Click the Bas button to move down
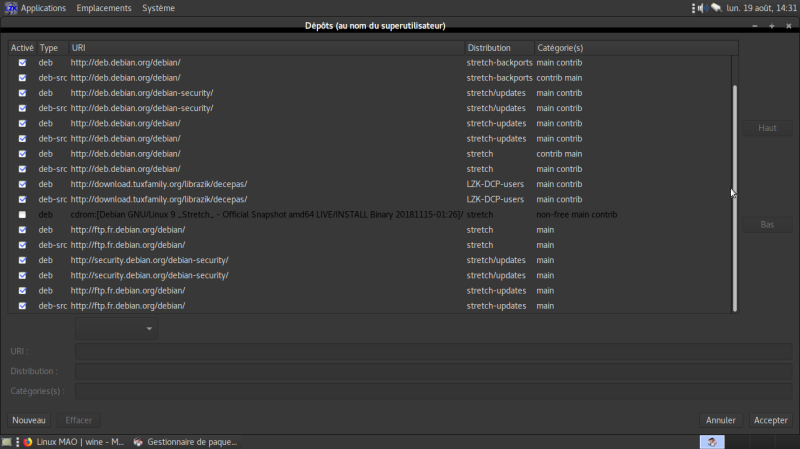Viewport: 800px width, 449px height. pyautogui.click(x=767, y=225)
